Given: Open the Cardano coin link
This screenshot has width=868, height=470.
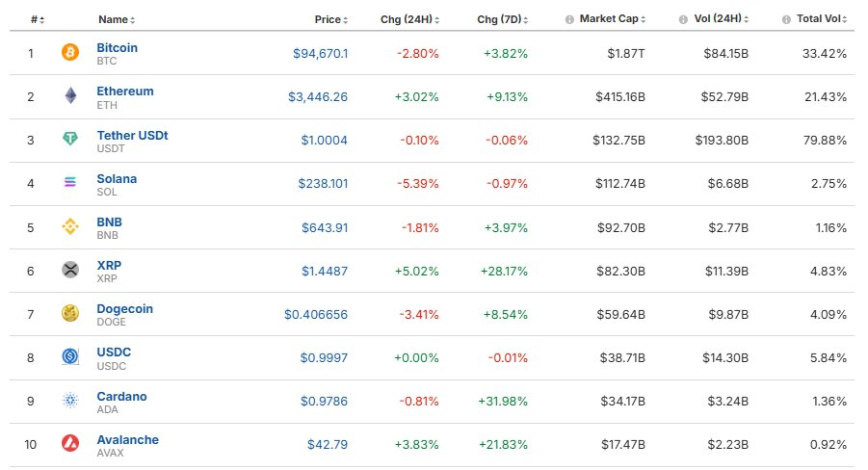Looking at the screenshot, I should point(121,397).
